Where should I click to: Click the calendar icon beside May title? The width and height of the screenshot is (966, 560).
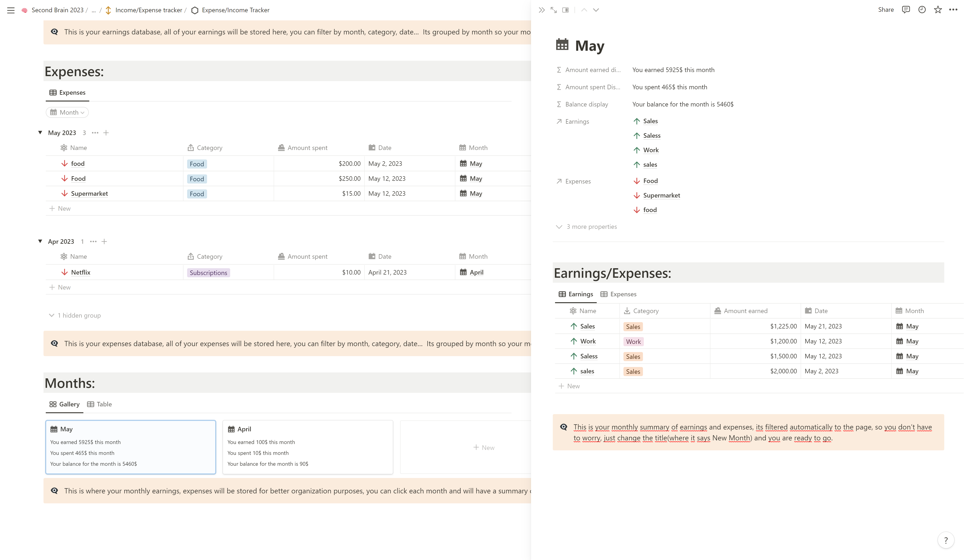tap(562, 44)
